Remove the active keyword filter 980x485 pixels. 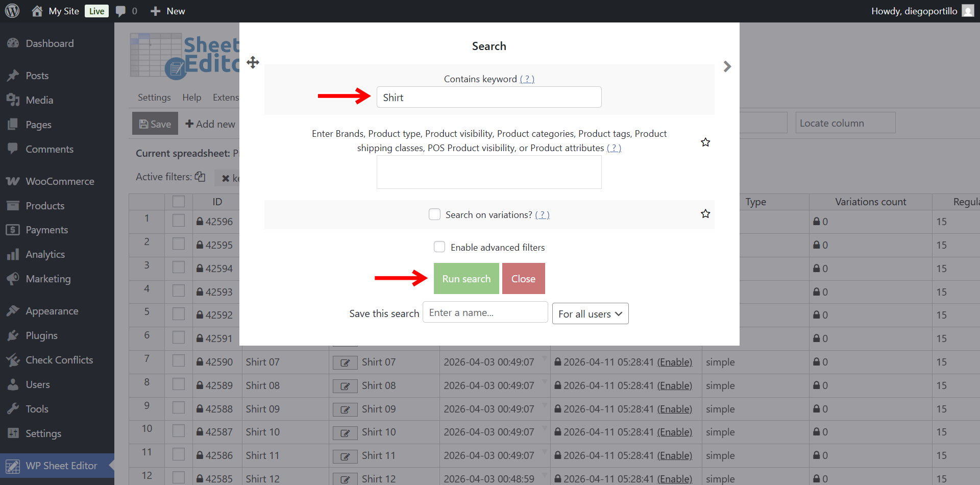coord(226,178)
